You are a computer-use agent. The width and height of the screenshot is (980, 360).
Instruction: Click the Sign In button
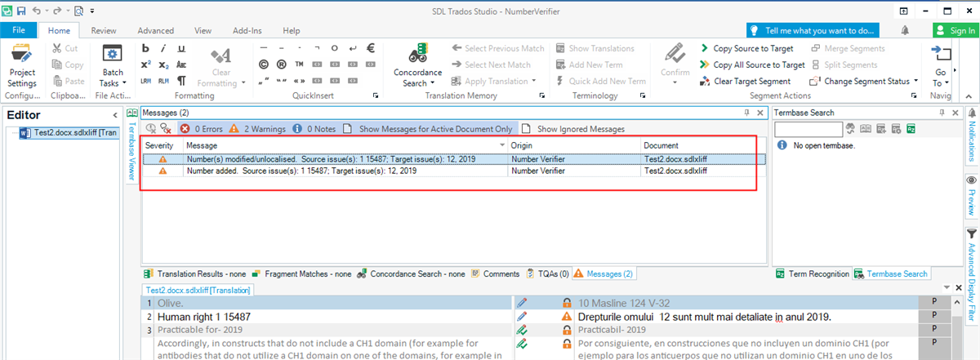click(954, 30)
